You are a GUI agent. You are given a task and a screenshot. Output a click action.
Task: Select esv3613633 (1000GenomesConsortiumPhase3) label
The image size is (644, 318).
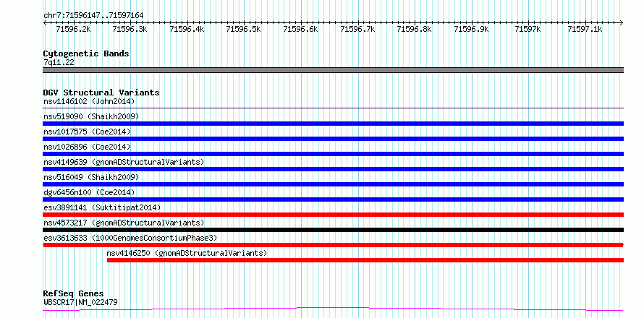pos(130,238)
